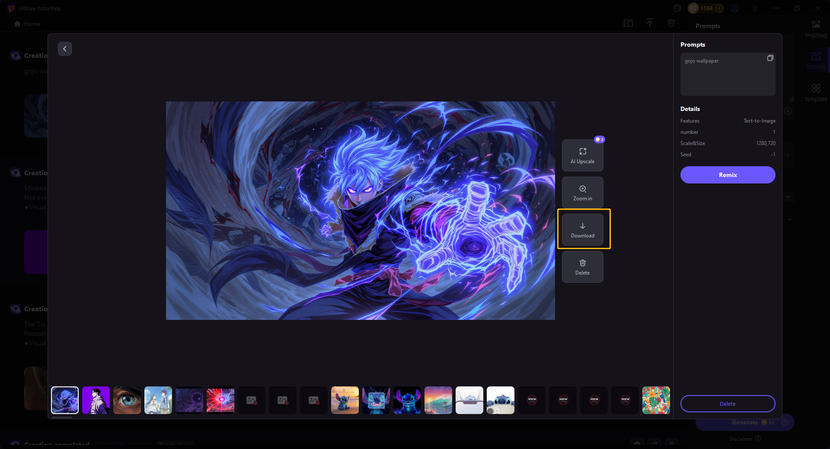Open the man on purple background thumbnail
This screenshot has width=830, height=449.
pos(96,400)
